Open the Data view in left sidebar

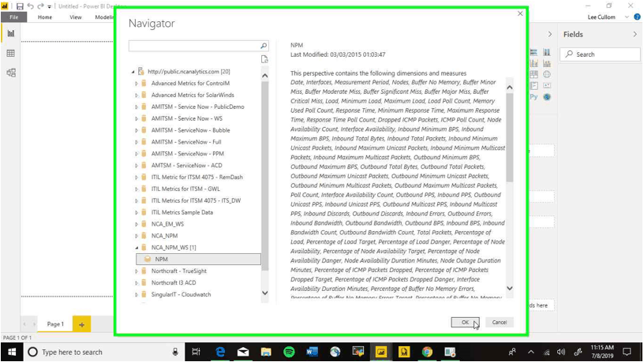pos(11,54)
